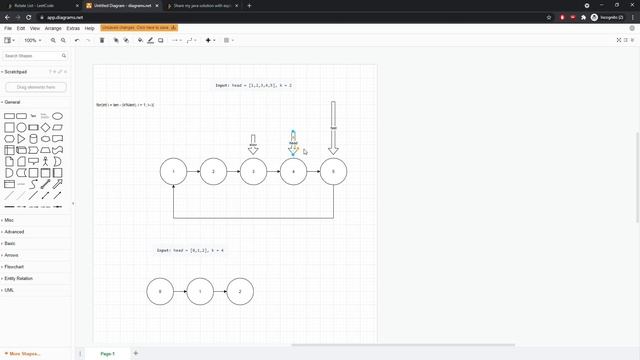This screenshot has height=360, width=640.
Task: Click the canvas horizontal scrollbar
Action: tap(403, 345)
